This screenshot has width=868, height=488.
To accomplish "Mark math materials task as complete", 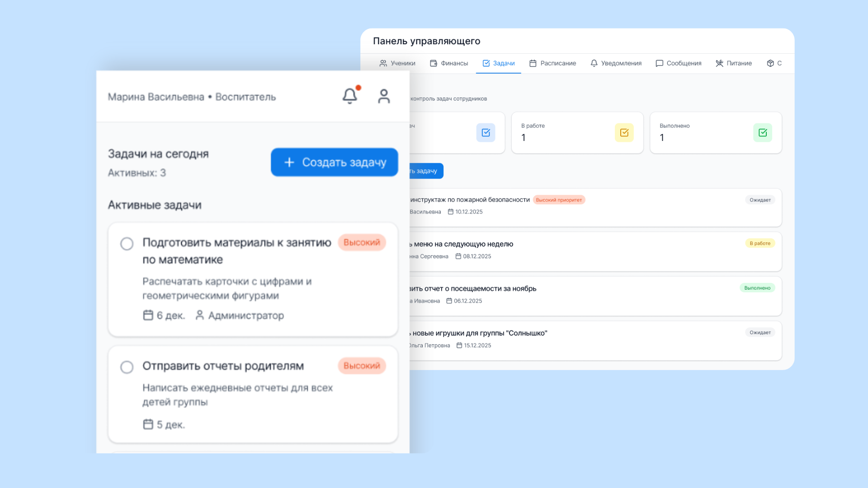I will tap(127, 244).
